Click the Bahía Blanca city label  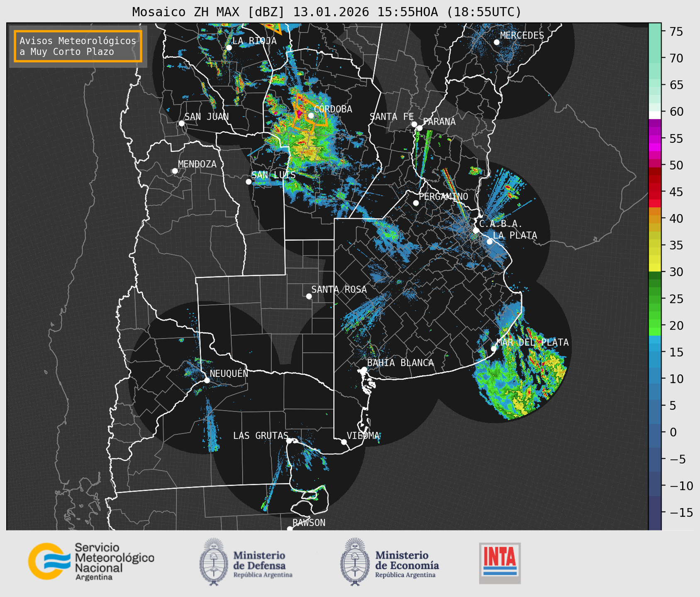400,363
